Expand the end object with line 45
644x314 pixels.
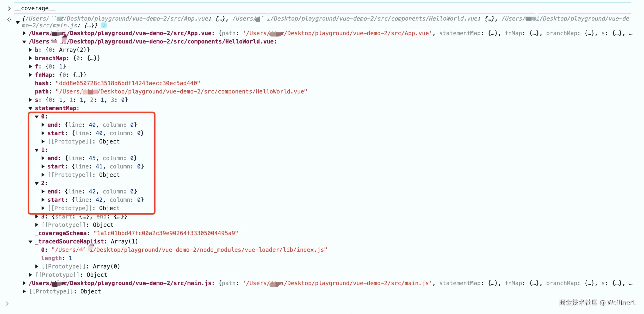coord(43,158)
